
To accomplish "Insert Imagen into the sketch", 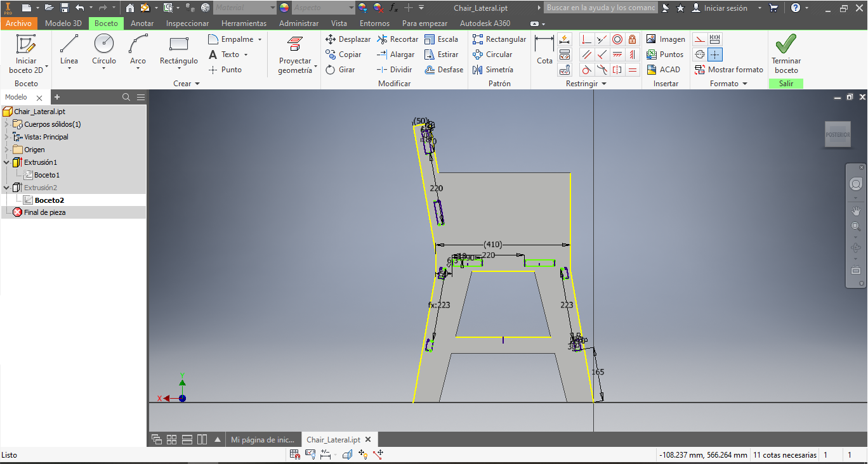I will (666, 39).
